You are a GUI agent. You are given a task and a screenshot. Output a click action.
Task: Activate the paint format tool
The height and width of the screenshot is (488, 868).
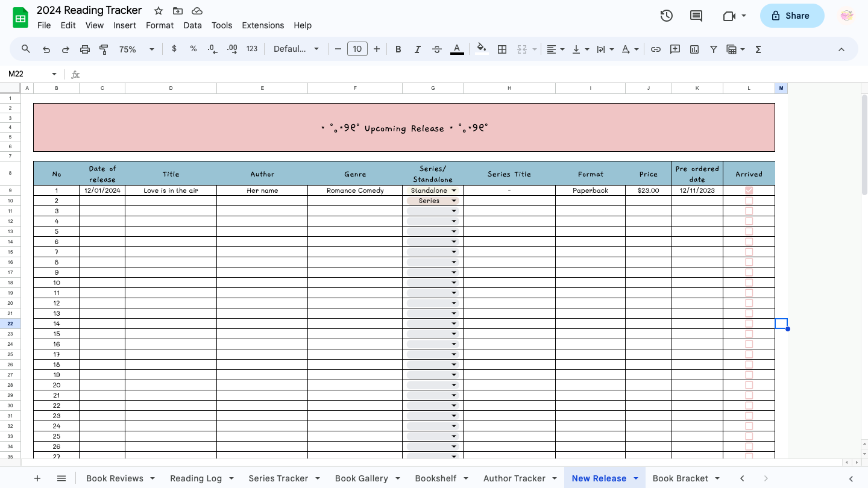(x=104, y=49)
